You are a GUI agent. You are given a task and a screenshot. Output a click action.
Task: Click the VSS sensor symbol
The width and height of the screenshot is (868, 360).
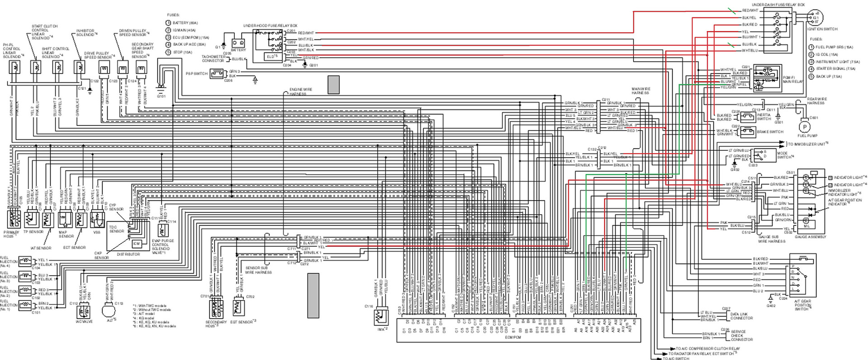(x=98, y=220)
